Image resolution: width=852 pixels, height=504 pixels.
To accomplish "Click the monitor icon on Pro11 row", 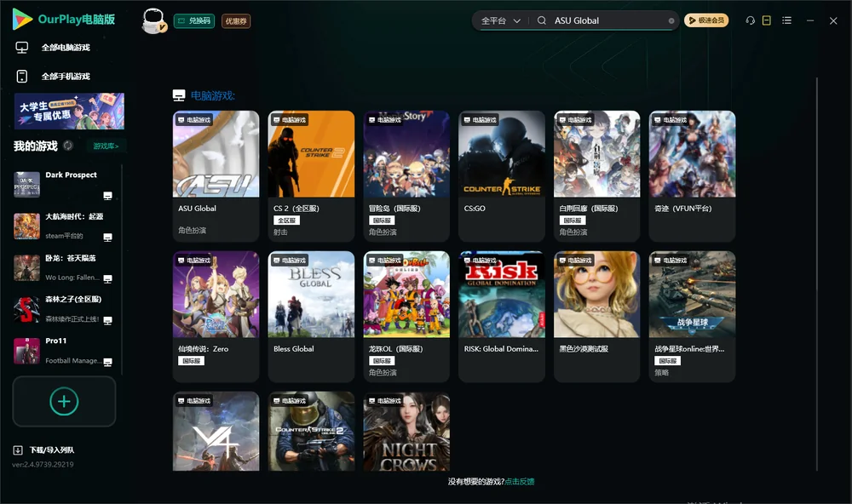I will 107,363.
